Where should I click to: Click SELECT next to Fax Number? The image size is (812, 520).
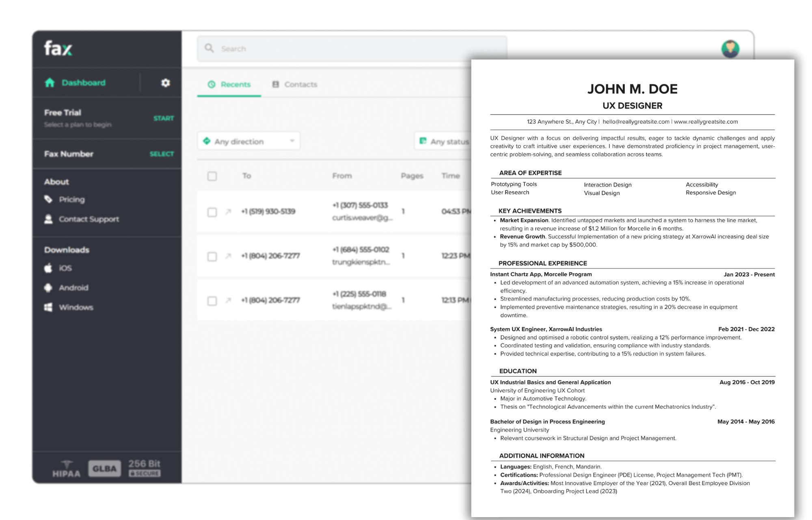click(x=162, y=154)
